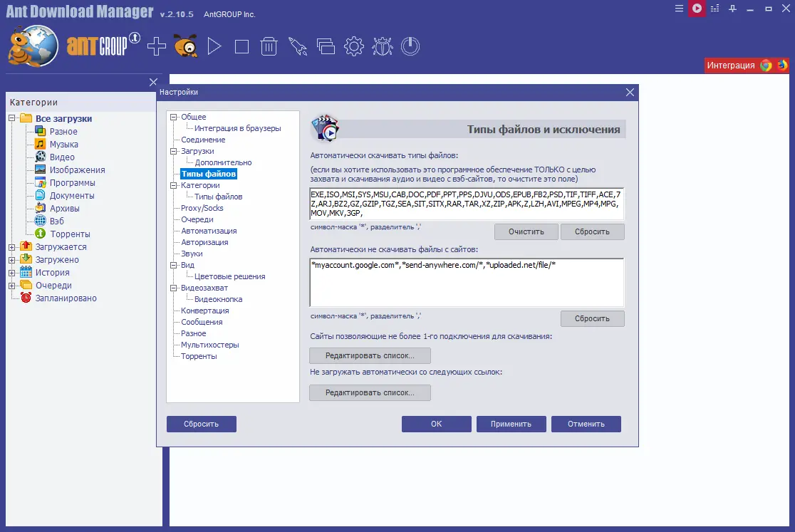
Task: Click into the excluded sites text field
Action: tap(467, 283)
